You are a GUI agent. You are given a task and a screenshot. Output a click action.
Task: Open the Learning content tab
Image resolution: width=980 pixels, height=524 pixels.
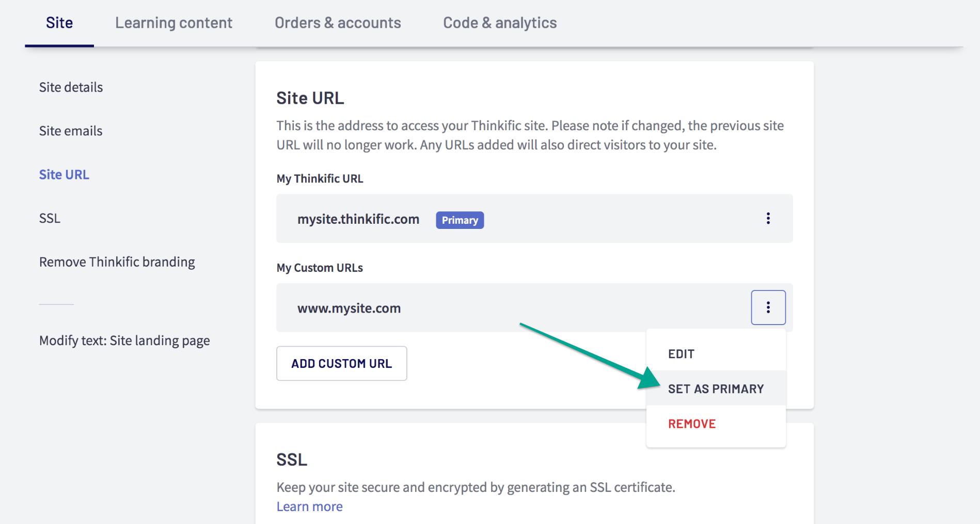click(173, 23)
